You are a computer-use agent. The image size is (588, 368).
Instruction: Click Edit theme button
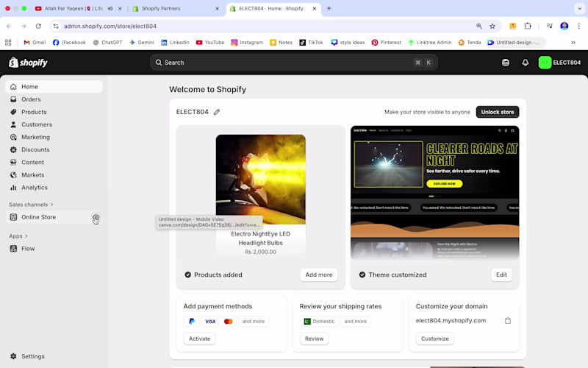[501, 275]
